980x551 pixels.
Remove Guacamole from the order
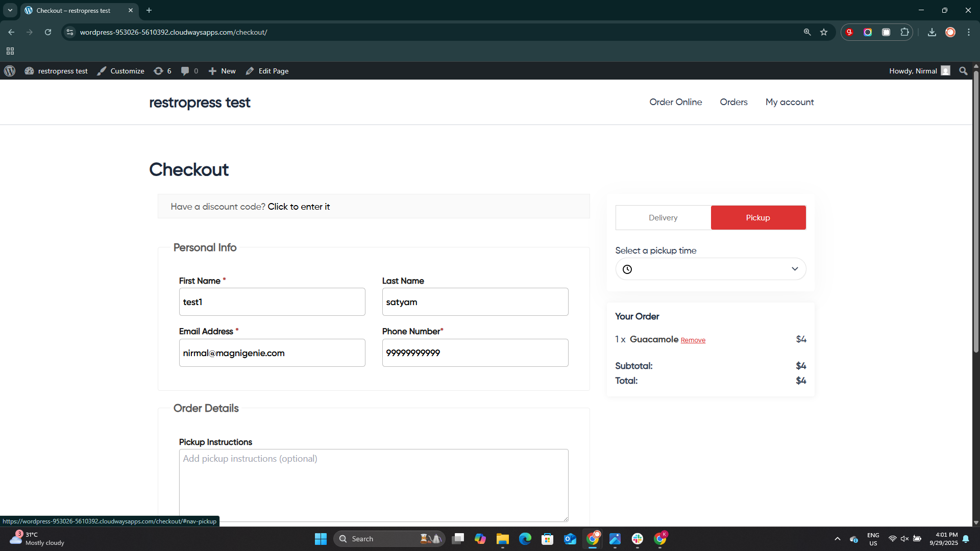pyautogui.click(x=693, y=340)
